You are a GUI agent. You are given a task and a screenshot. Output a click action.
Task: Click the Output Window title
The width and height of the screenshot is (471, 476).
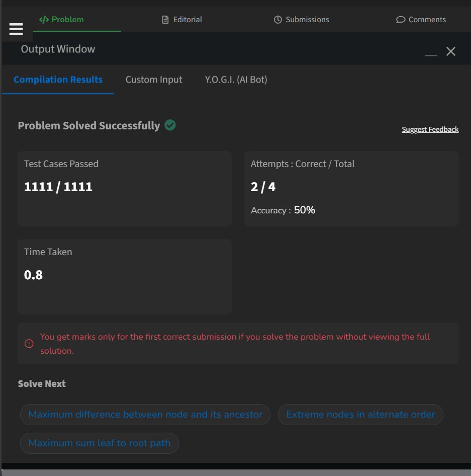click(58, 49)
